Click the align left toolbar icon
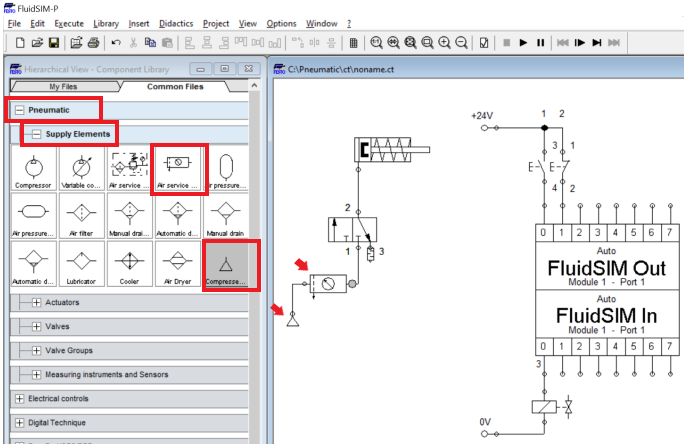Image resolution: width=684 pixels, height=444 pixels. [x=189, y=43]
